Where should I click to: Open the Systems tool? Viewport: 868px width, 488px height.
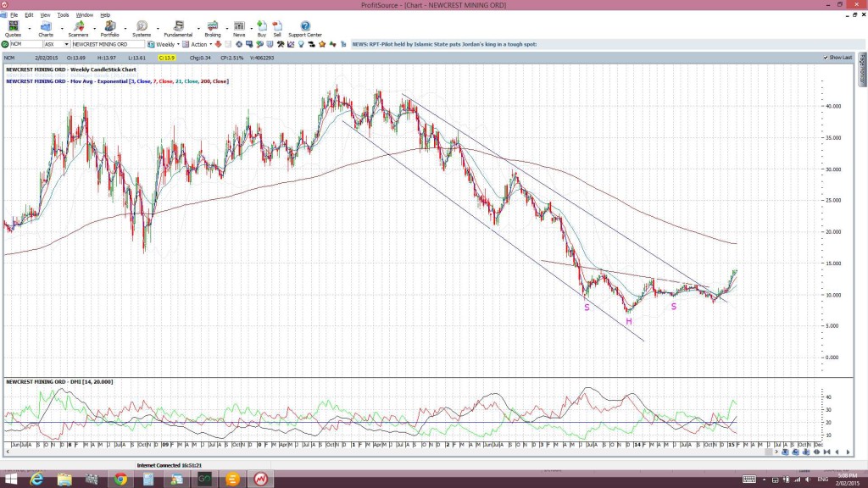142,29
